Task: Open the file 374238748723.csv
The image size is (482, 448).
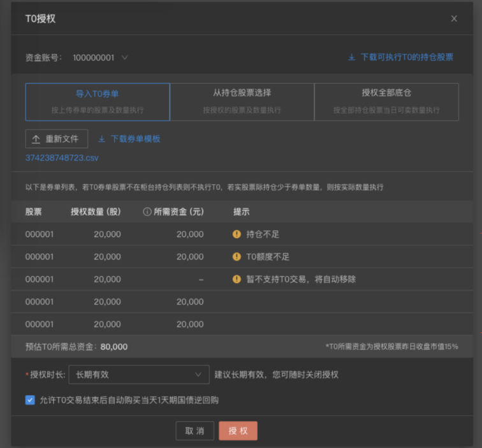Action: [x=62, y=158]
